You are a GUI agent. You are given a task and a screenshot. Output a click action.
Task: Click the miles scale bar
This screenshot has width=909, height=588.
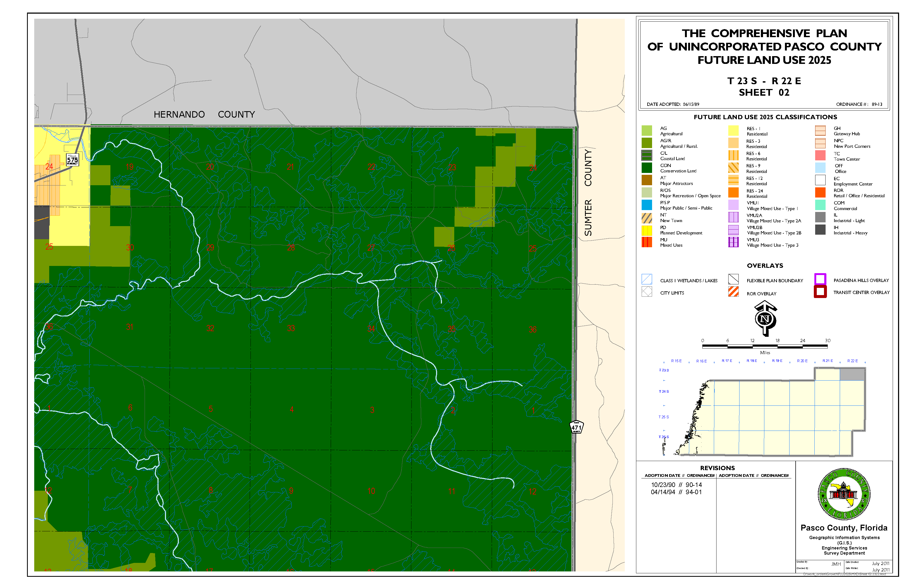point(765,346)
